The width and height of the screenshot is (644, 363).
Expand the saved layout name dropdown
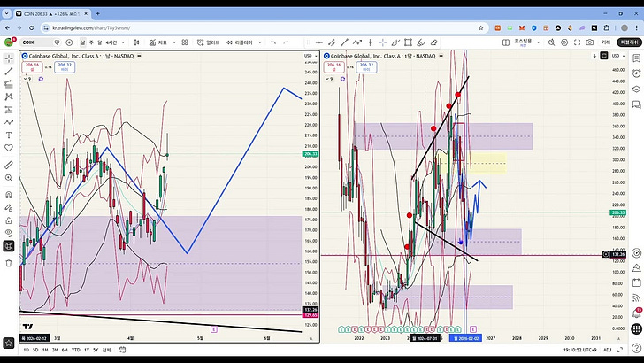[538, 42]
